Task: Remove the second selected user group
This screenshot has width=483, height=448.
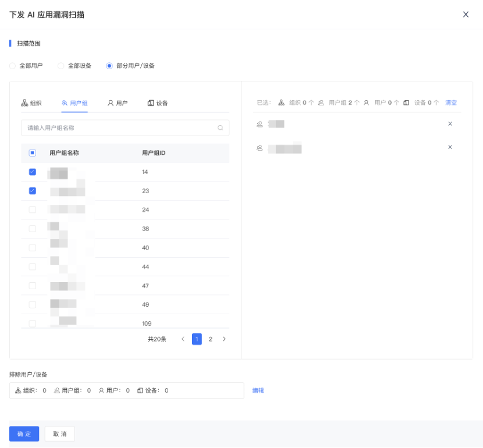Action: coord(450,147)
